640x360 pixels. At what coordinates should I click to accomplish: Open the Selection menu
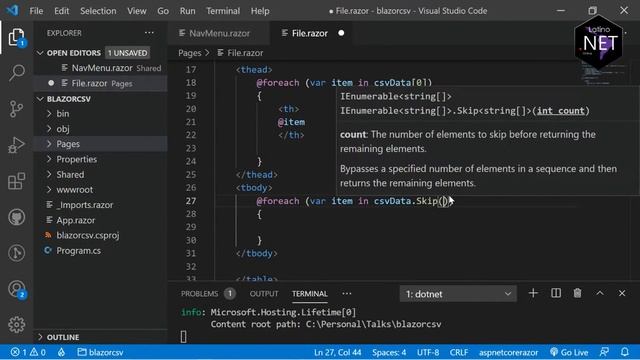point(98,11)
